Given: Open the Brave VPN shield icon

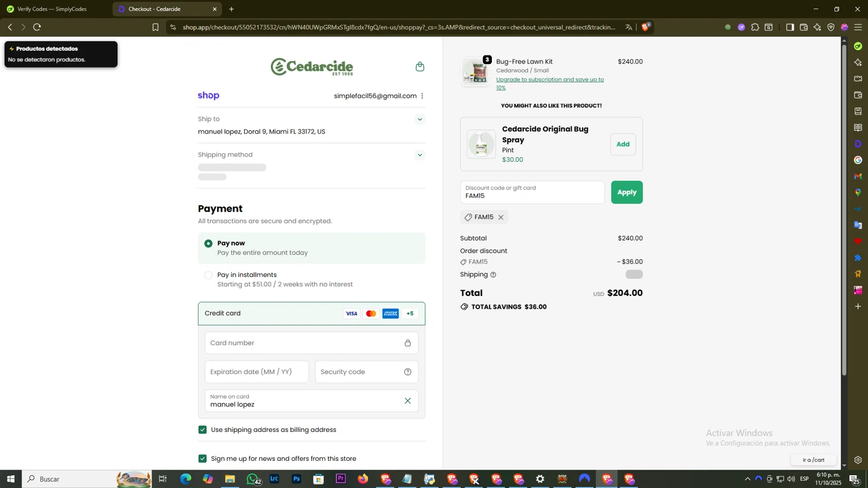Looking at the screenshot, I should coord(831,27).
